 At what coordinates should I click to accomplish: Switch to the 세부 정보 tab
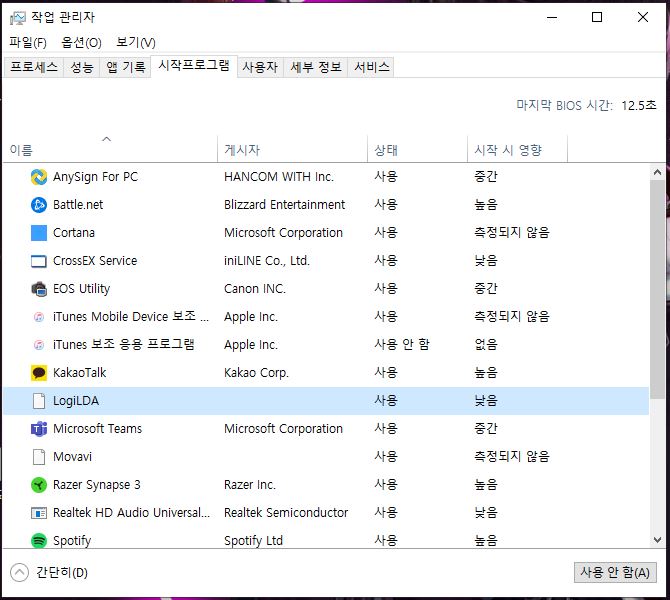click(316, 67)
